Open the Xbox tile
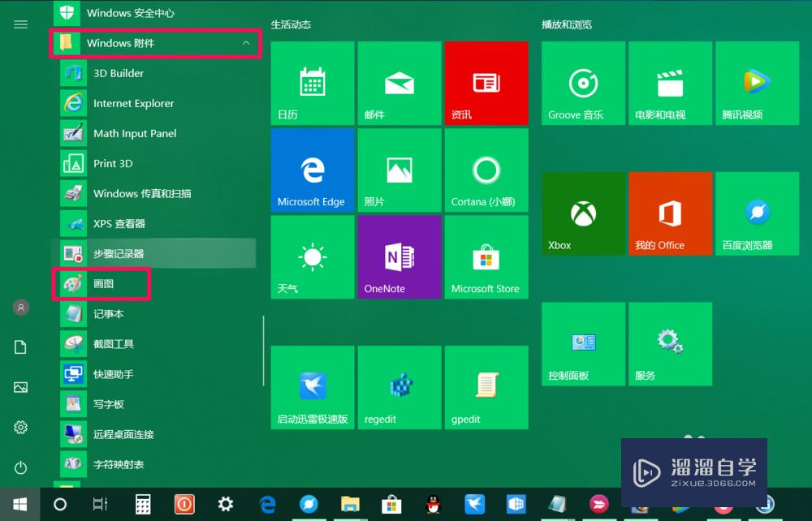 click(x=583, y=213)
